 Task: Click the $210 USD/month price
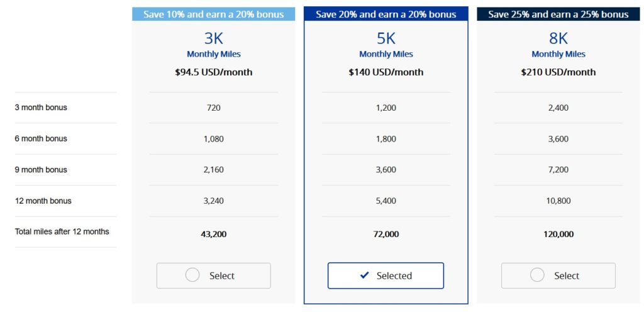click(558, 72)
